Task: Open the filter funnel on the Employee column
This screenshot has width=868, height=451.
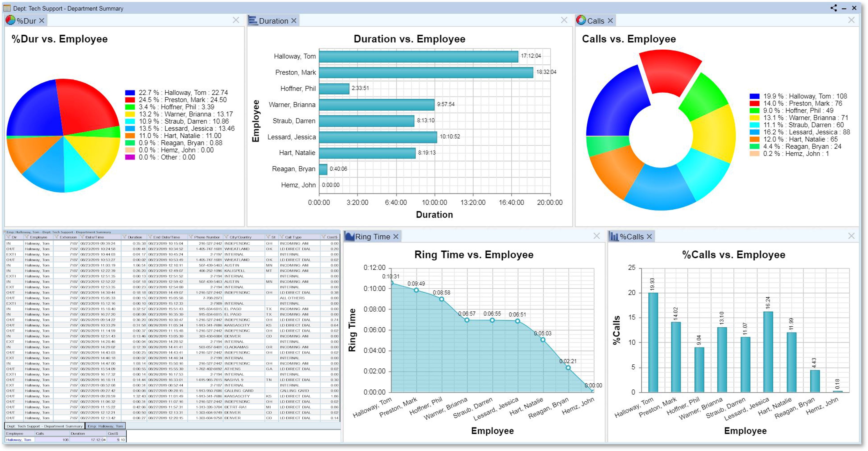Action: click(27, 237)
